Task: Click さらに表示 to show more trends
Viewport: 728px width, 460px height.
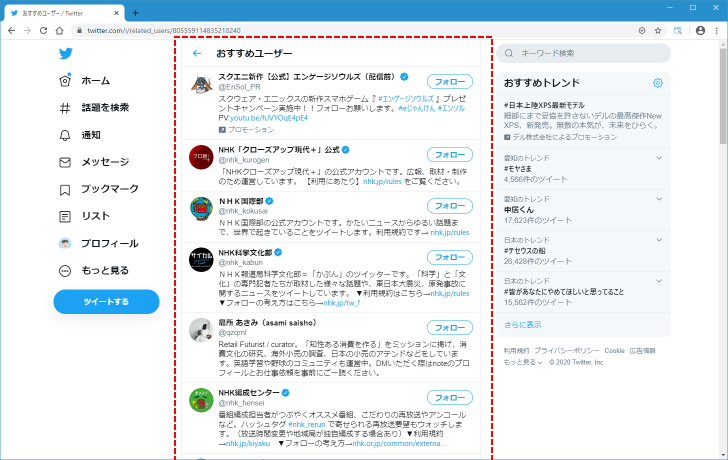Action: 523,325
